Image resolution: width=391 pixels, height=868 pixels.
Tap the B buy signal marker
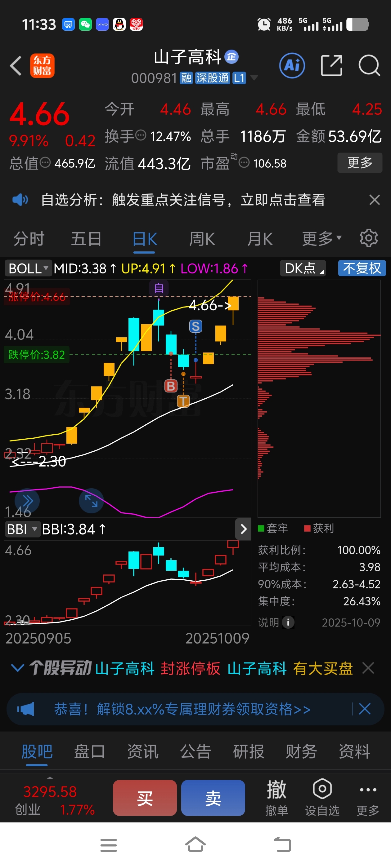[171, 386]
